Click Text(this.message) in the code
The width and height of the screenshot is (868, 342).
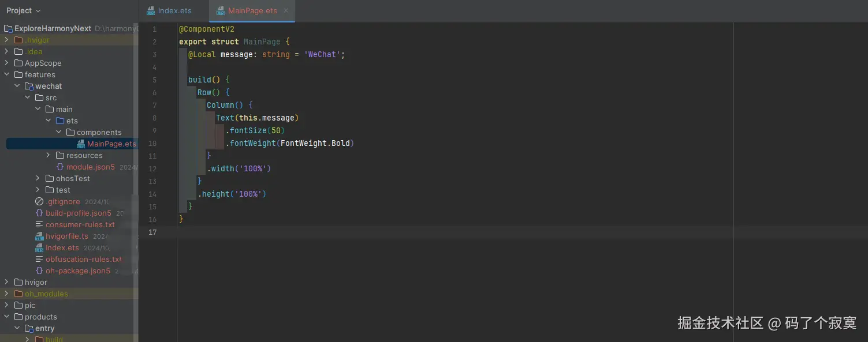pyautogui.click(x=258, y=118)
